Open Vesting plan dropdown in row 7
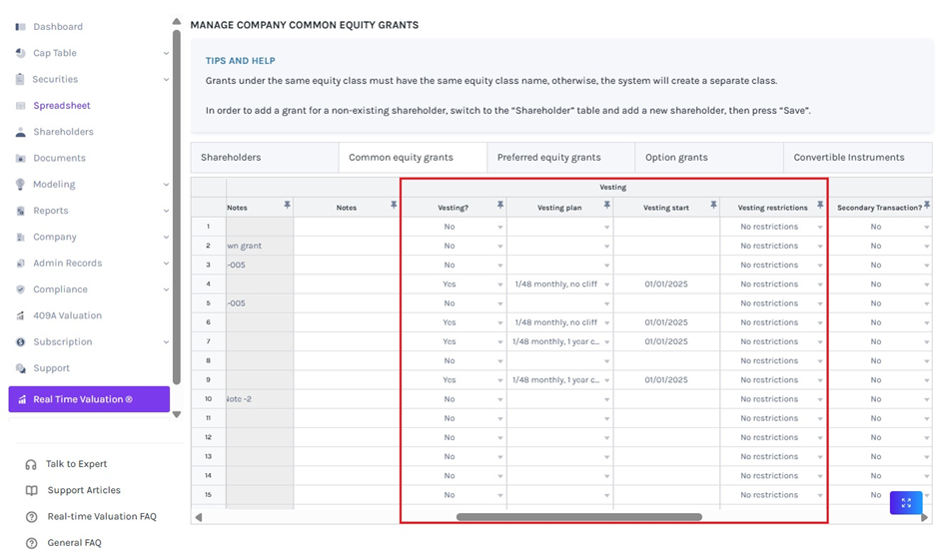 point(606,342)
